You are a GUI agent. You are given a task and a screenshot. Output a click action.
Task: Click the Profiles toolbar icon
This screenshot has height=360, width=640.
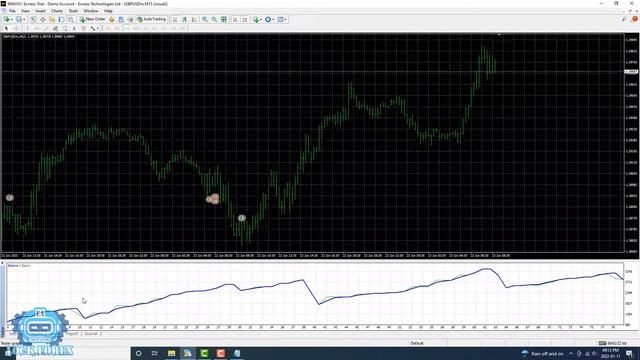(18, 19)
